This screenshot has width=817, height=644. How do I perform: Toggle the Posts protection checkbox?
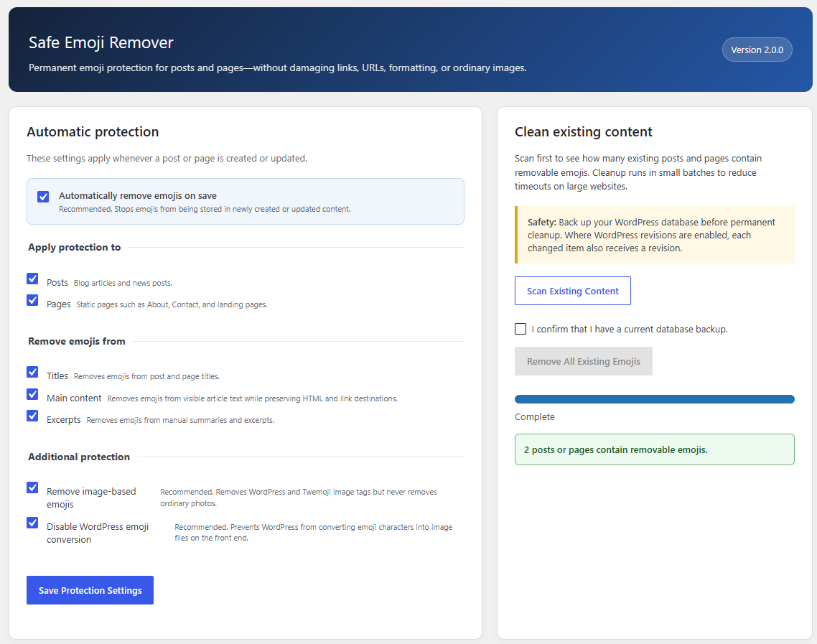tap(32, 279)
